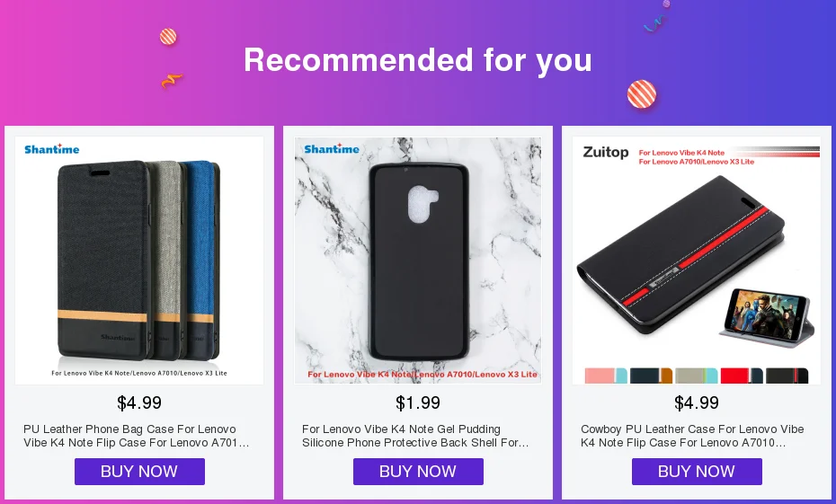Click the Zuitop brand logo
836x504 pixels.
click(606, 153)
